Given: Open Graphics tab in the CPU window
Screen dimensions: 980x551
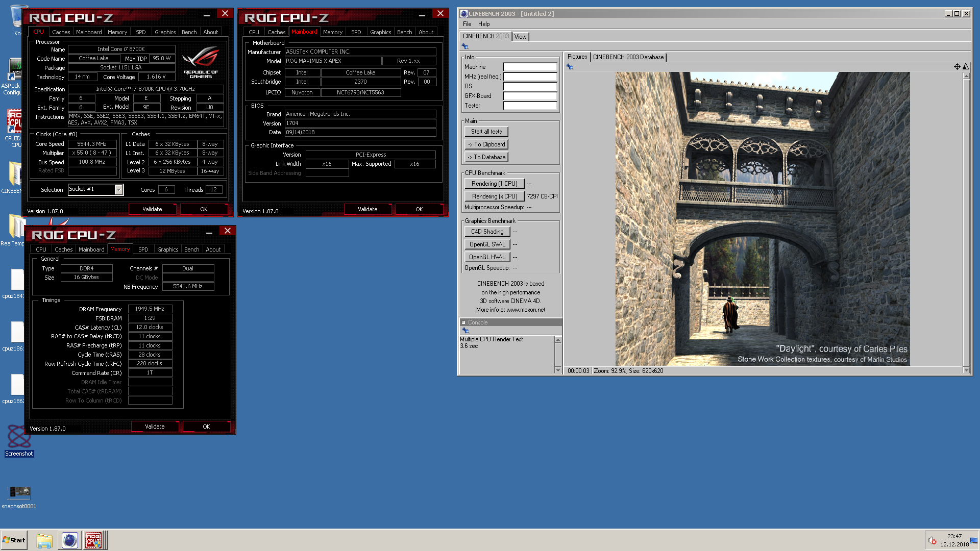Looking at the screenshot, I should [165, 32].
